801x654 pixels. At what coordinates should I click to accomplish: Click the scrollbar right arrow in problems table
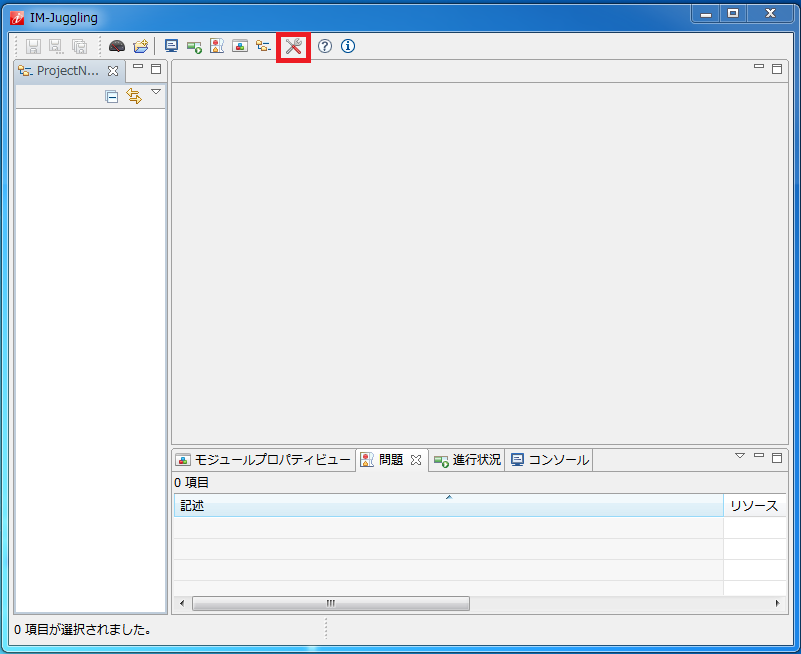[x=778, y=603]
